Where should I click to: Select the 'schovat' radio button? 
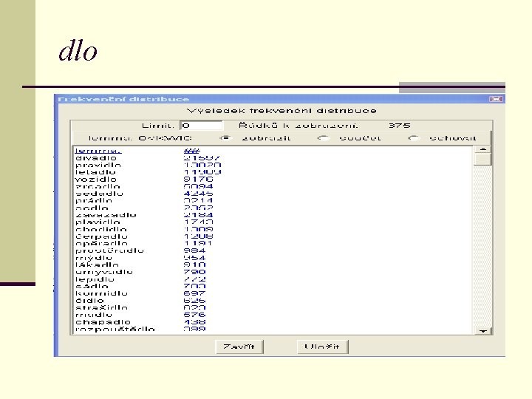413,138
